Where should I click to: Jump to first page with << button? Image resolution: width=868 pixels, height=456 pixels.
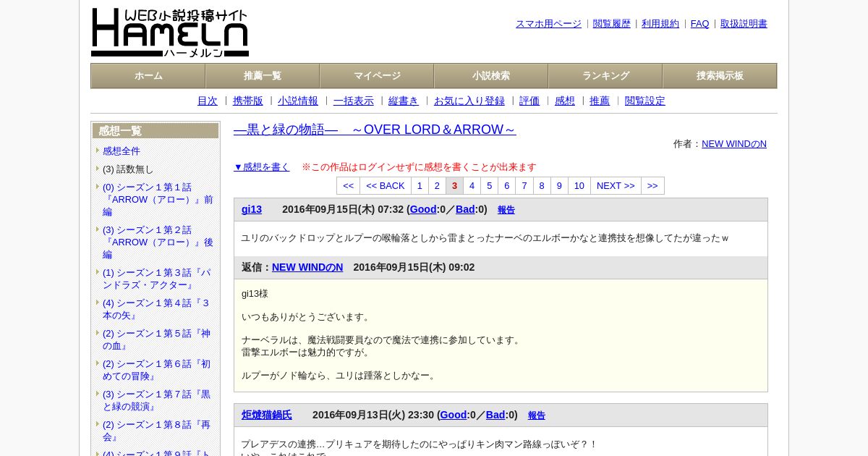pyautogui.click(x=349, y=186)
